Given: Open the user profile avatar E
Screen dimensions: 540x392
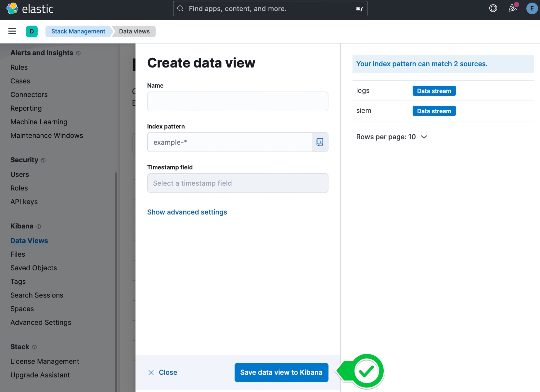Looking at the screenshot, I should 532,8.
